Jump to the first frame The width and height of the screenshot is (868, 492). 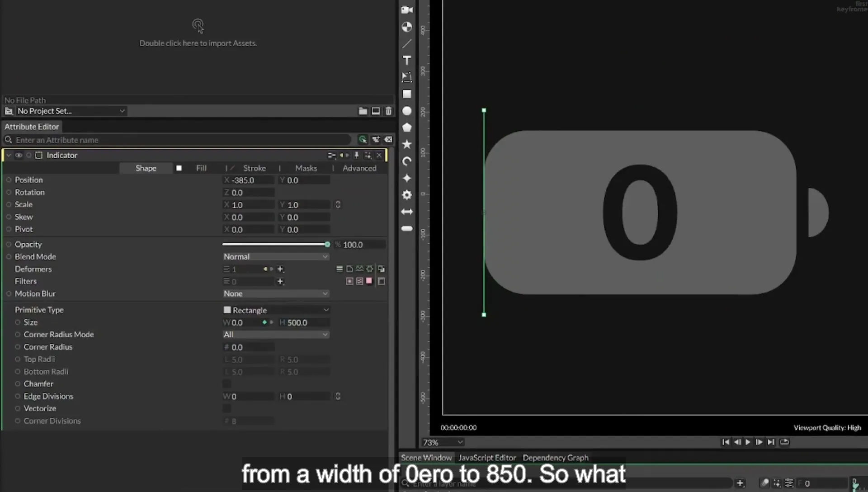tap(725, 442)
